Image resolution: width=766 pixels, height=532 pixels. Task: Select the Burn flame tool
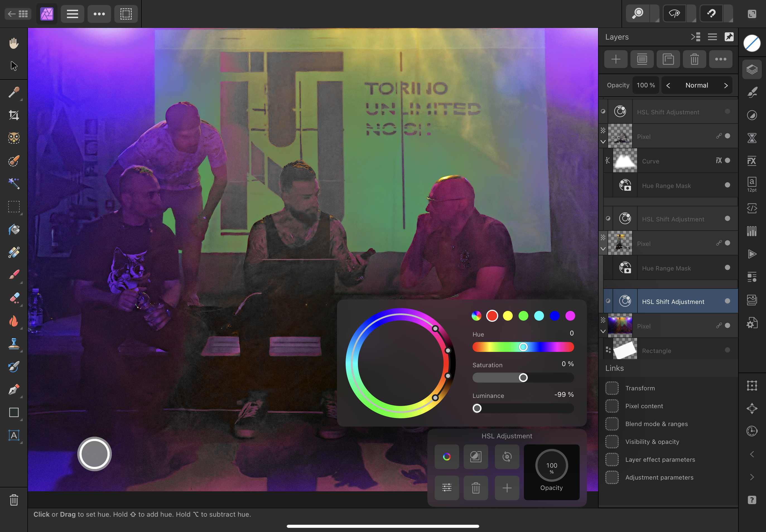pyautogui.click(x=14, y=321)
